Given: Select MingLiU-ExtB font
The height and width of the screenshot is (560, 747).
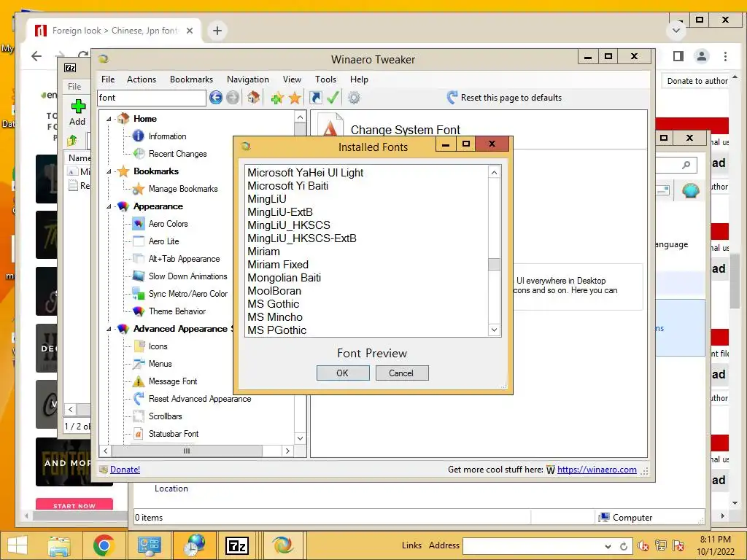Looking at the screenshot, I should [280, 212].
